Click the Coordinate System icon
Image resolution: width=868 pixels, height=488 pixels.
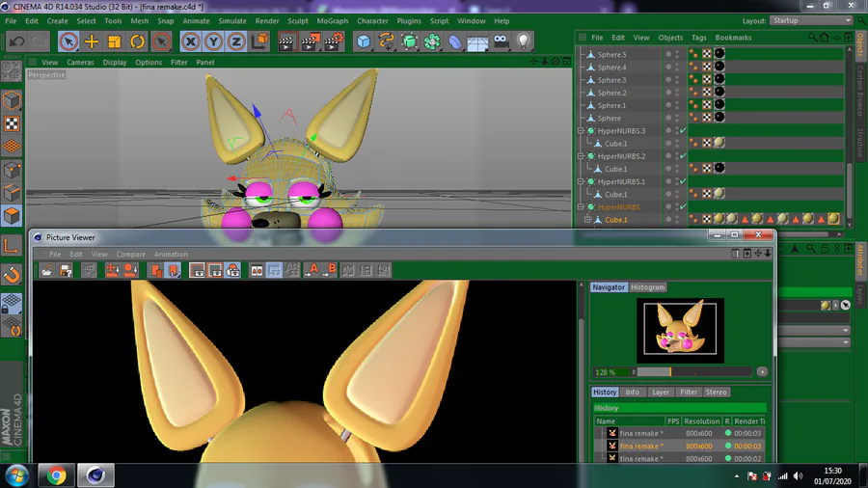pyautogui.click(x=259, y=41)
